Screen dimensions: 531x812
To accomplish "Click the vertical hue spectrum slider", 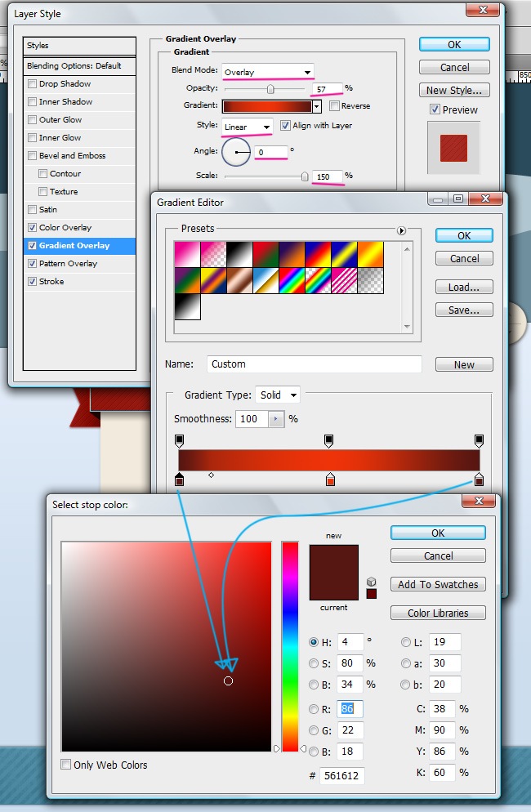I will pos(289,645).
